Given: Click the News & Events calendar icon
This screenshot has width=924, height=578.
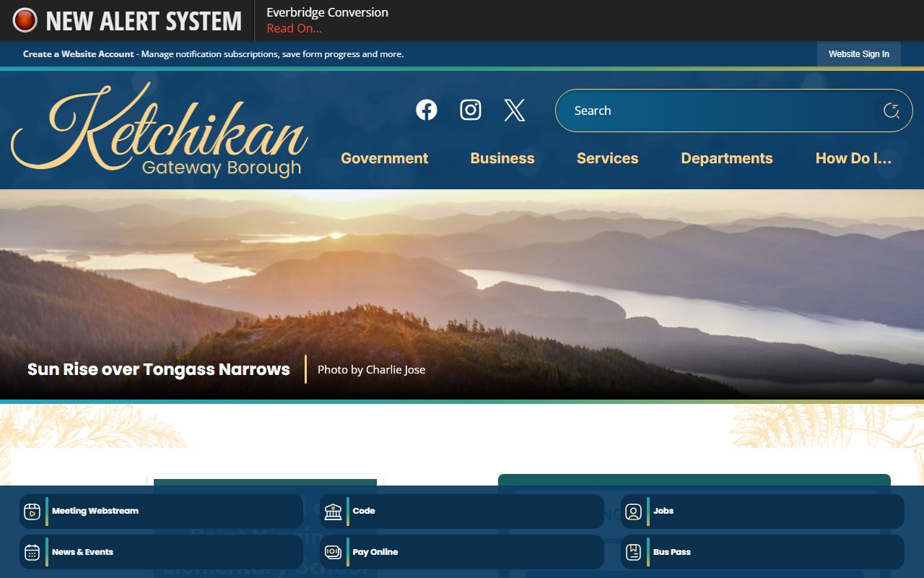Looking at the screenshot, I should 32,552.
